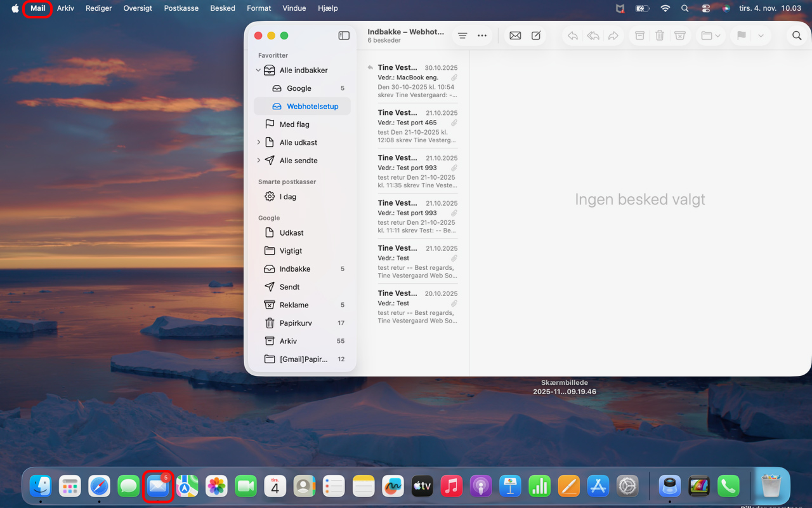The width and height of the screenshot is (812, 508).
Task: Click the three-dots more options button
Action: (482, 36)
